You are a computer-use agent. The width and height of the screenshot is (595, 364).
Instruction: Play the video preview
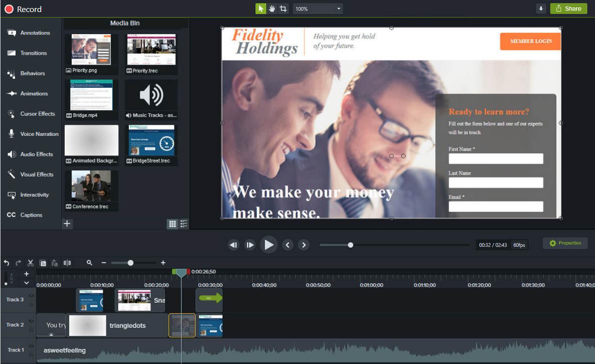tap(269, 245)
